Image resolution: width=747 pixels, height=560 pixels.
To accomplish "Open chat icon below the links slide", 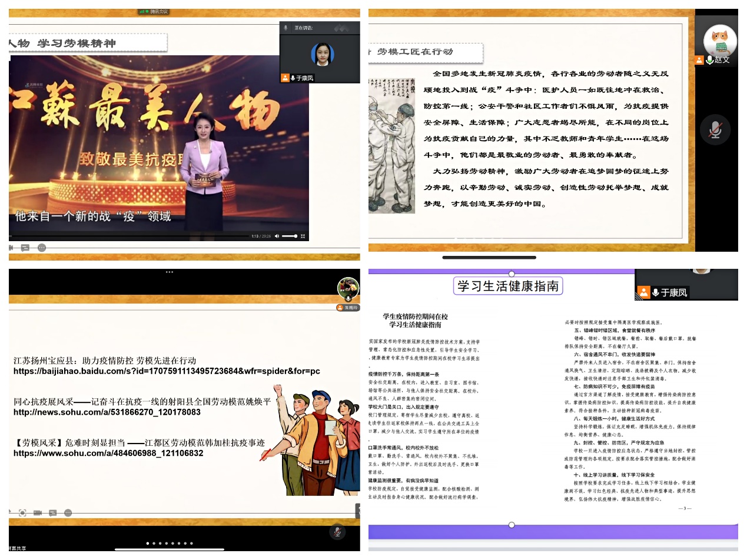I will [53, 512].
